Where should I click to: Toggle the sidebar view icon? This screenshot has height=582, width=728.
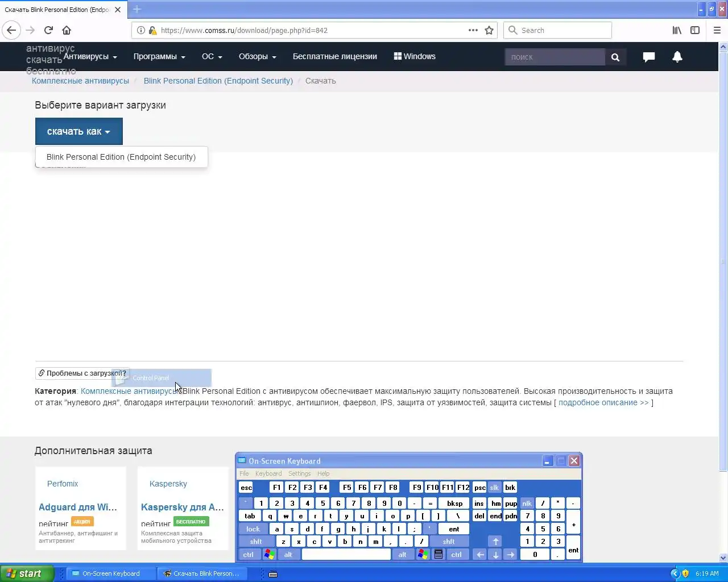pos(695,30)
